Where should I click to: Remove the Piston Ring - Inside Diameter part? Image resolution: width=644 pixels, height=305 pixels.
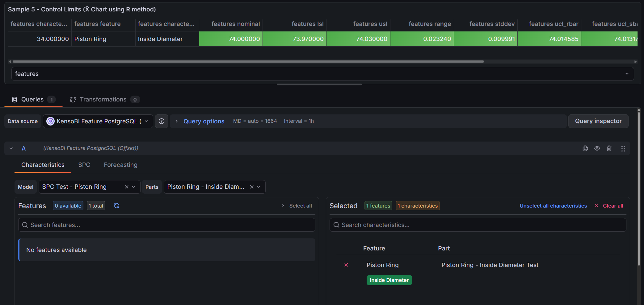click(x=251, y=187)
